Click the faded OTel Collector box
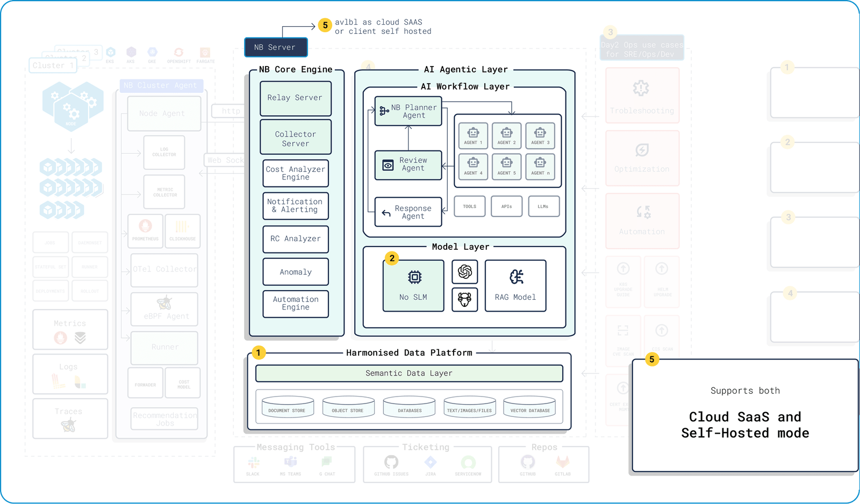The image size is (860, 504). (x=164, y=270)
